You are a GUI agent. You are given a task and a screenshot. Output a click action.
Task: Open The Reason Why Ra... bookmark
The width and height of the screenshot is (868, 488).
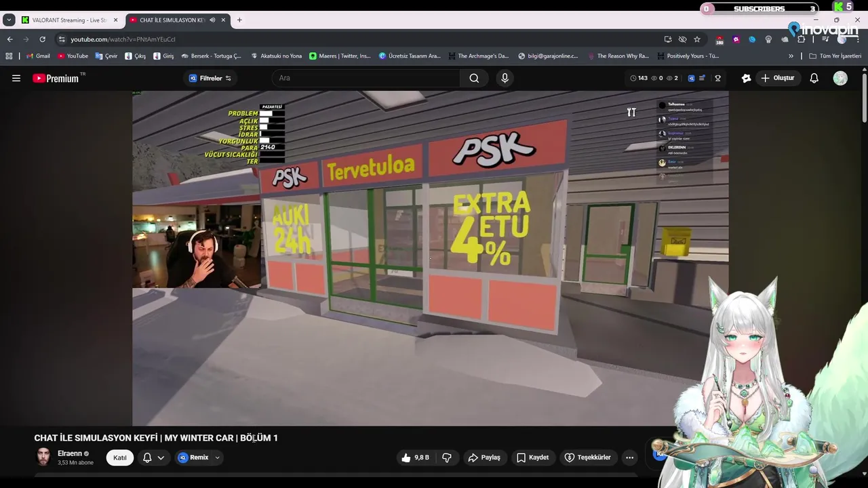coord(618,56)
